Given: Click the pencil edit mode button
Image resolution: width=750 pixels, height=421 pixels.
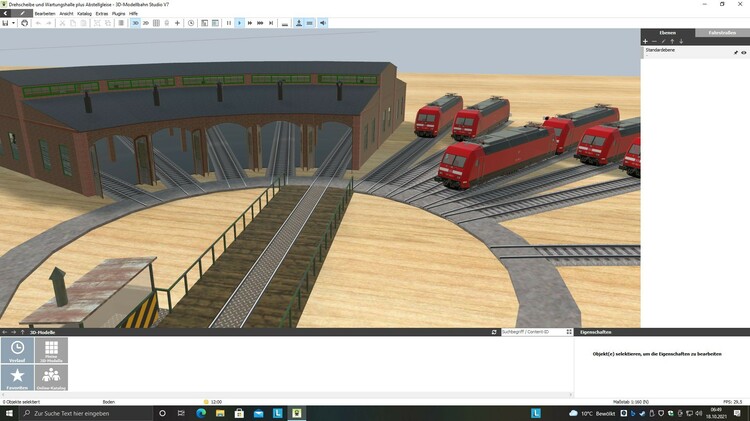Looking at the screenshot, I should tap(22, 13).
